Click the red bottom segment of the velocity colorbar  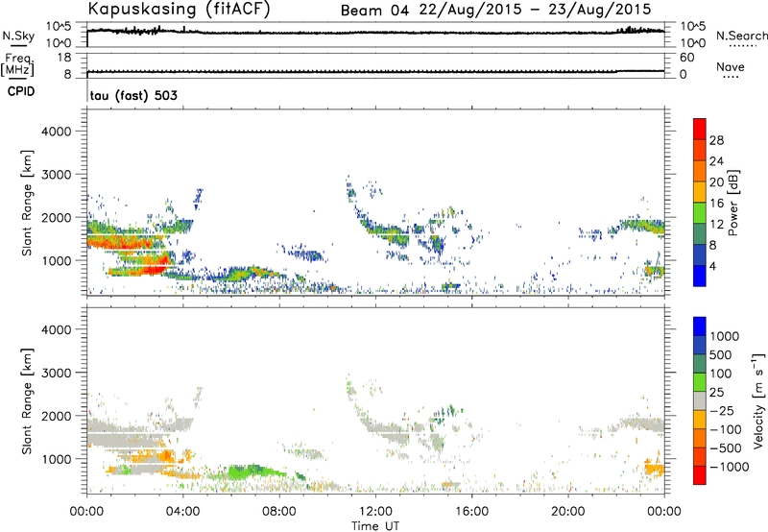pos(700,475)
